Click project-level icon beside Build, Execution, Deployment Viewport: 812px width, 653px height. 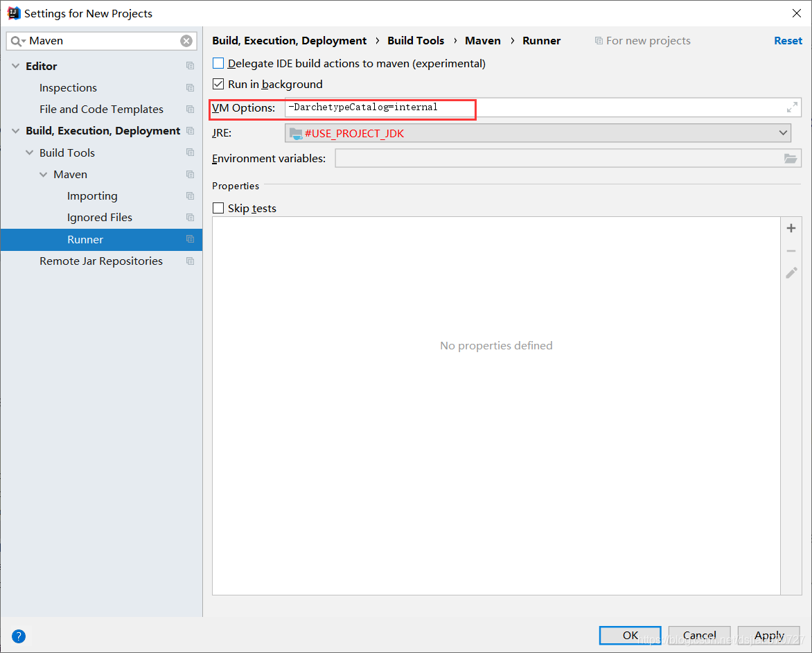190,130
